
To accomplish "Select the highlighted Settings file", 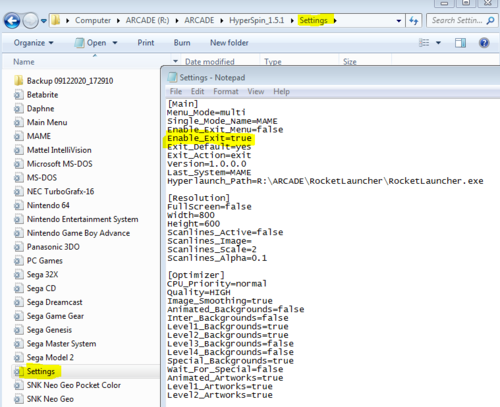I will [34, 371].
